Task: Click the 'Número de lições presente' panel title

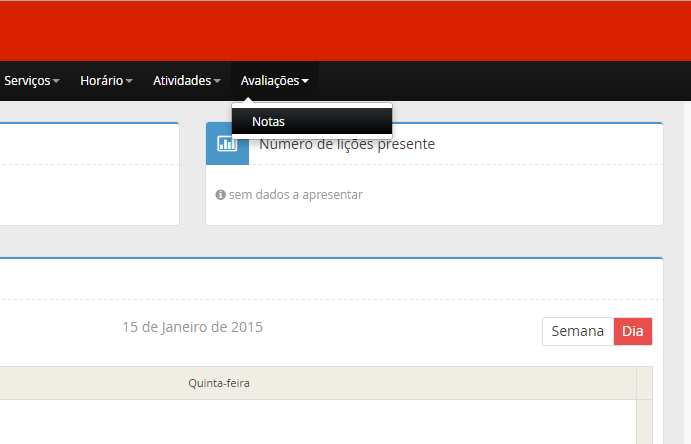Action: [x=346, y=144]
